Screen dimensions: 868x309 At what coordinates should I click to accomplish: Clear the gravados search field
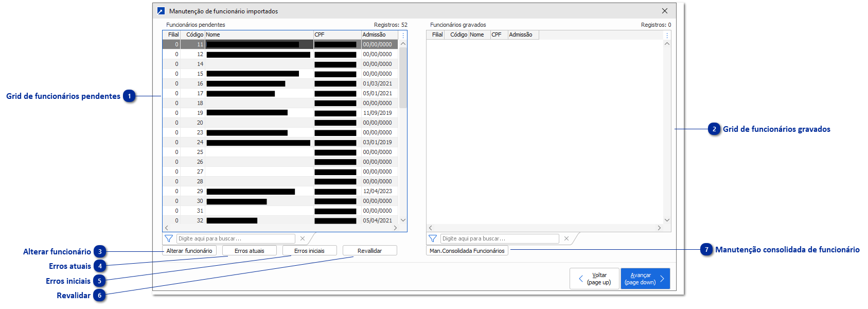566,238
